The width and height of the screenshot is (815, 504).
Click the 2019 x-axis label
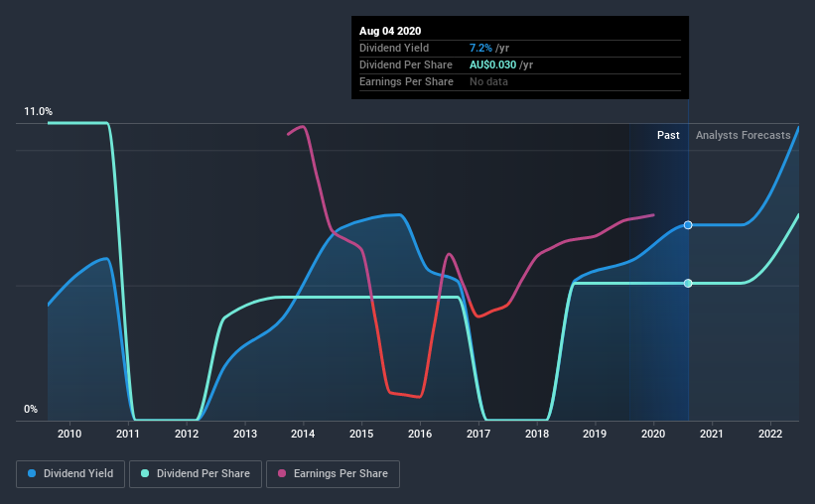595,434
